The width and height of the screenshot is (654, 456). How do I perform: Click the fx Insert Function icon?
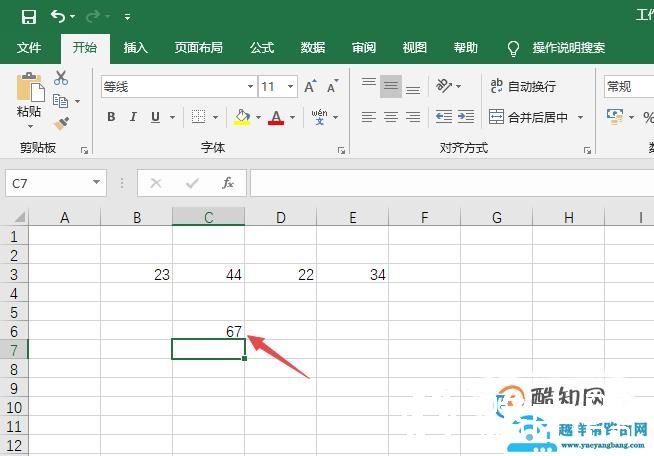click(x=227, y=183)
